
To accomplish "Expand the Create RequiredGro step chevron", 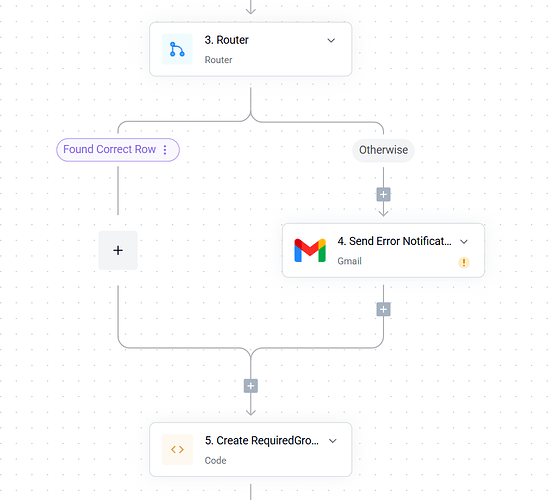I will pyautogui.click(x=333, y=441).
